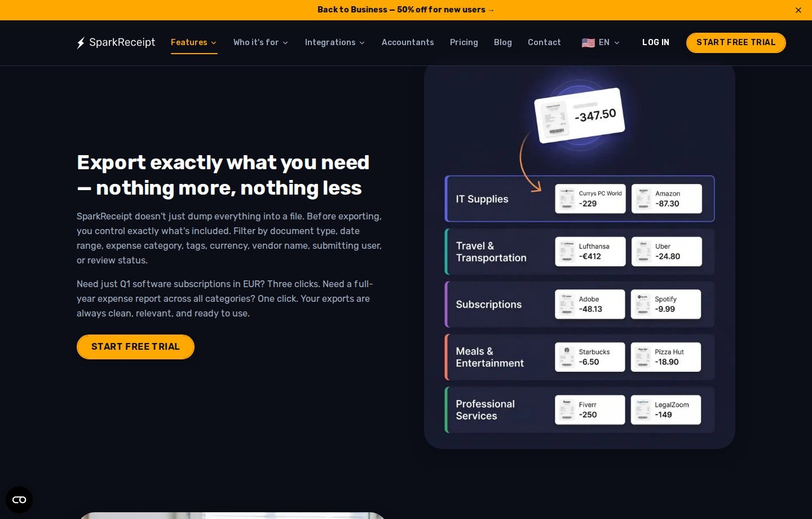Viewport: 812px width, 519px height.
Task: Click the Professional Services category label
Action: (486, 410)
